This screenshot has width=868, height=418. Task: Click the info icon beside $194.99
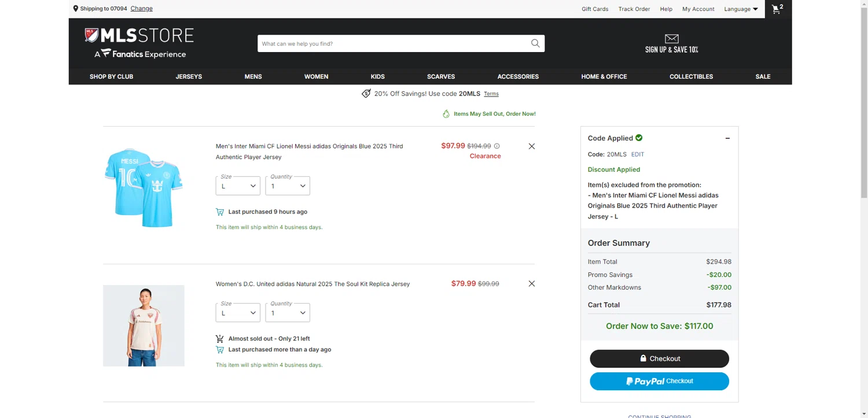(497, 146)
